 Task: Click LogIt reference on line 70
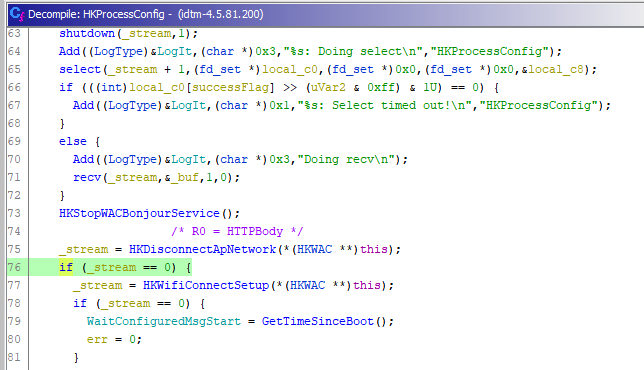(x=188, y=159)
